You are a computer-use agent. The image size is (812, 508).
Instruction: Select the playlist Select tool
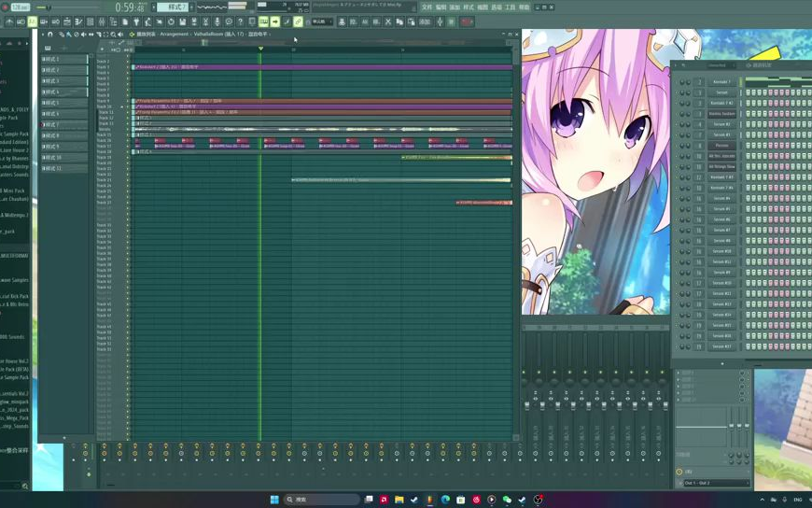click(x=105, y=35)
